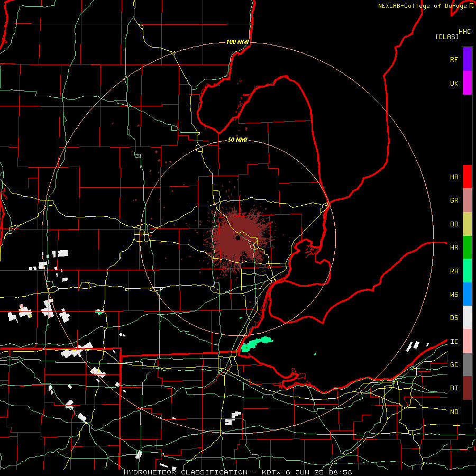The height and width of the screenshot is (476, 476).
Task: Select the gray GC legend swatch
Action: (467, 364)
